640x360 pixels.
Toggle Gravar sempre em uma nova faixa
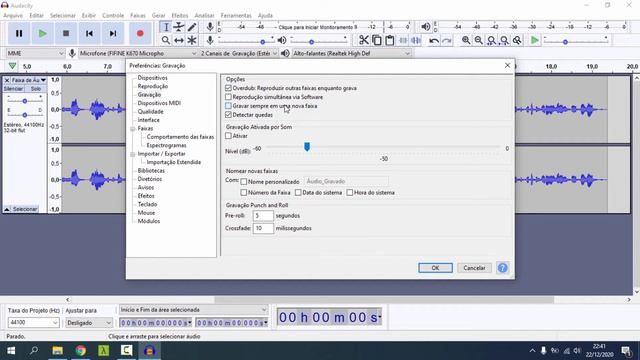(228, 106)
